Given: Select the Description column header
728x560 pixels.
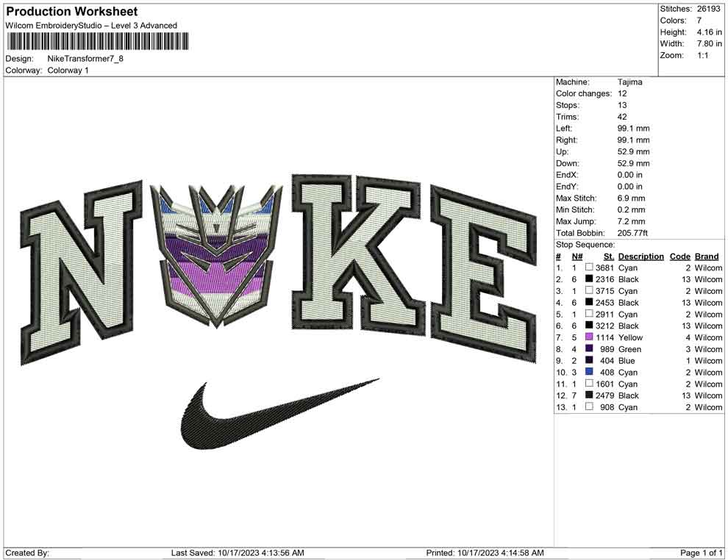Looking at the screenshot, I should pyautogui.click(x=641, y=256).
